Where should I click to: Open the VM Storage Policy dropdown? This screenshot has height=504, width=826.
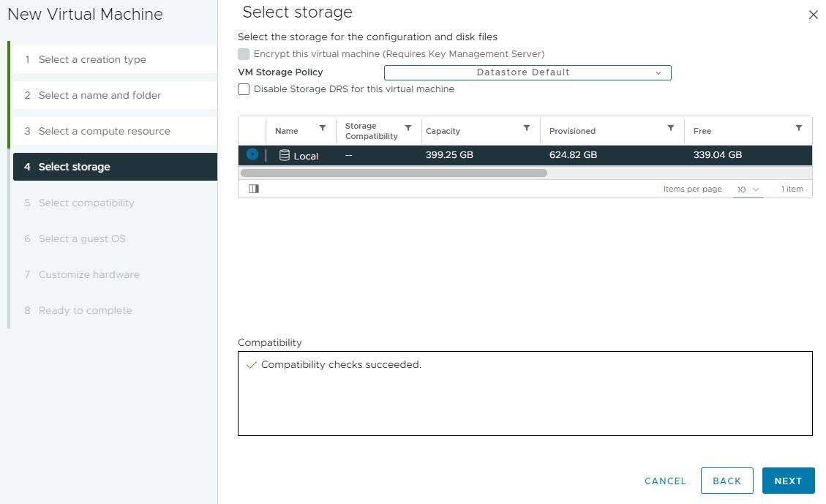click(x=527, y=72)
